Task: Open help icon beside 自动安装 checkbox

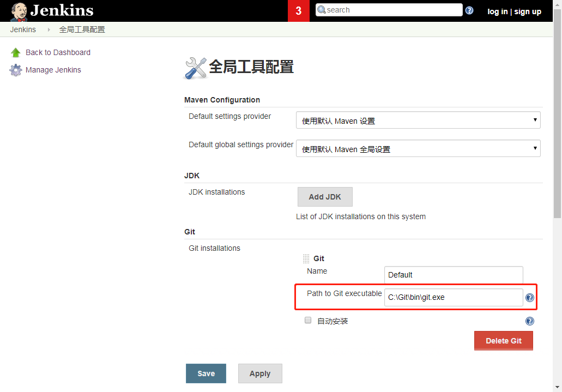Action: [530, 321]
